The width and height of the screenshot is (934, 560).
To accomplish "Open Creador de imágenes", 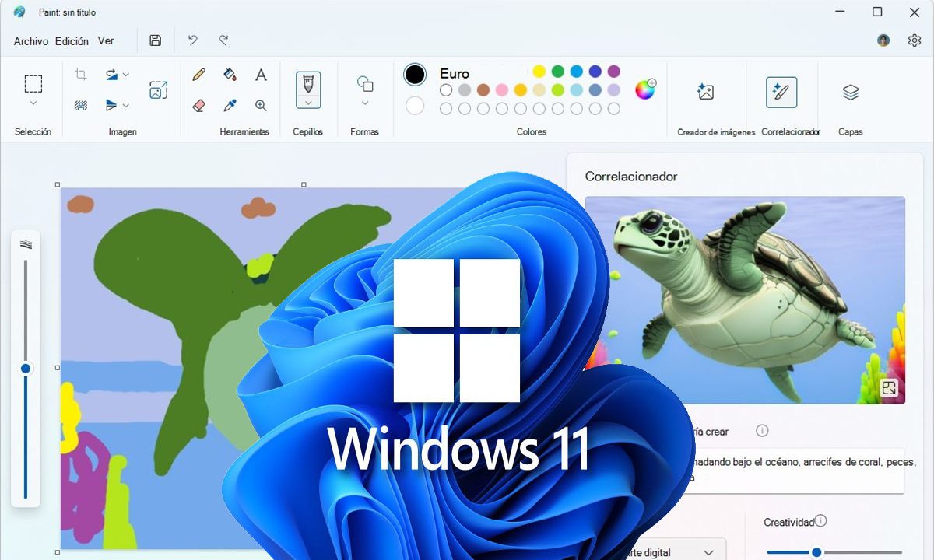I will click(705, 92).
